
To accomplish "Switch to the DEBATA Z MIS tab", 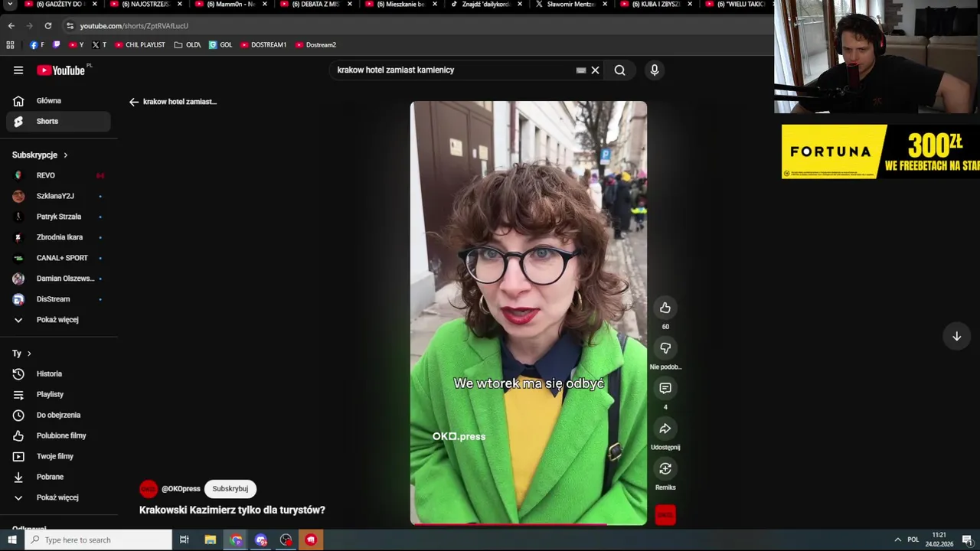I will click(x=315, y=5).
